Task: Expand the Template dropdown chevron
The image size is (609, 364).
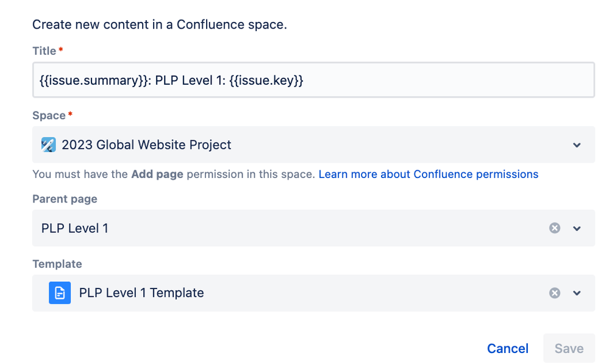Action: 577,293
